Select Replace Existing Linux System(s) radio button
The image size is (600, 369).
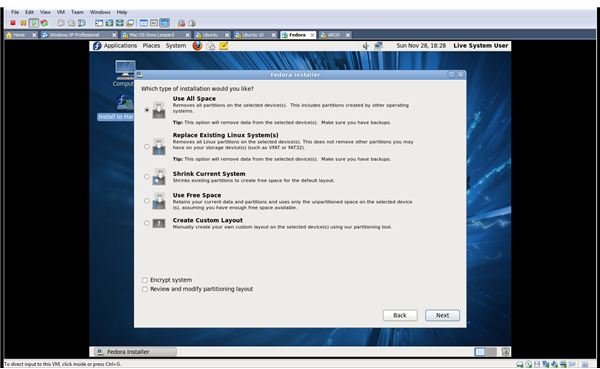[147, 147]
